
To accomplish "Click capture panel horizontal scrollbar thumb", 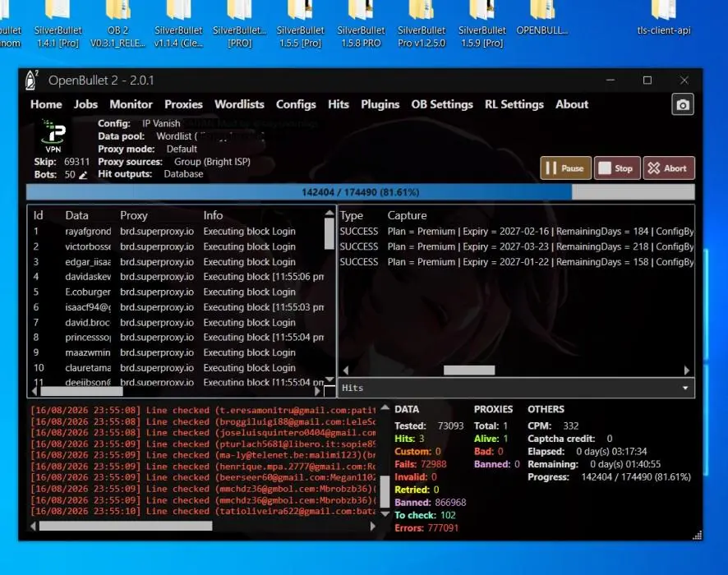I will [469, 370].
